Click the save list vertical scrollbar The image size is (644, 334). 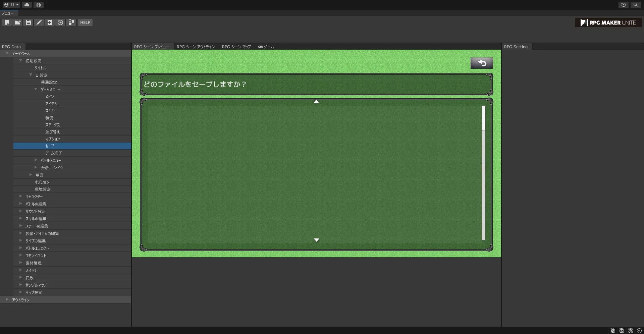(483, 173)
